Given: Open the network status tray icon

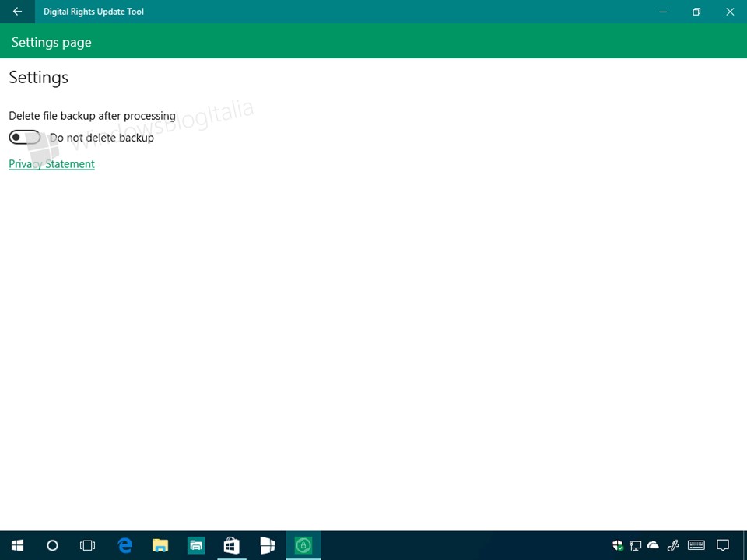Looking at the screenshot, I should click(x=635, y=545).
